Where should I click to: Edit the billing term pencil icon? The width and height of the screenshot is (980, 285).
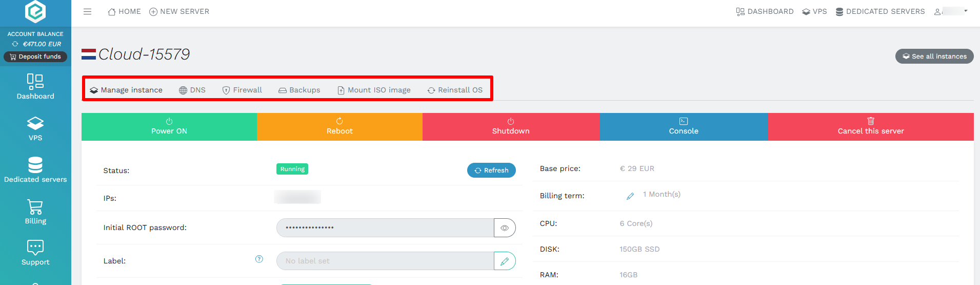(630, 196)
